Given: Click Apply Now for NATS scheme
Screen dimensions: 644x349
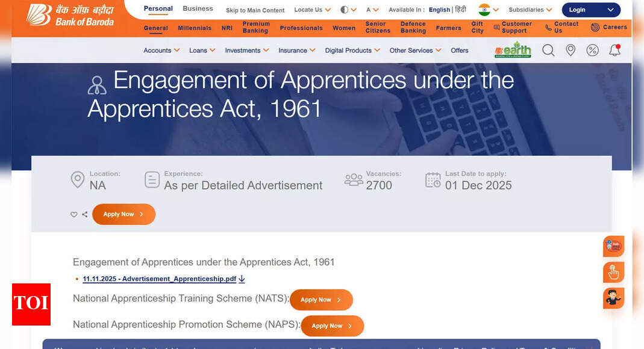Looking at the screenshot, I should (321, 300).
